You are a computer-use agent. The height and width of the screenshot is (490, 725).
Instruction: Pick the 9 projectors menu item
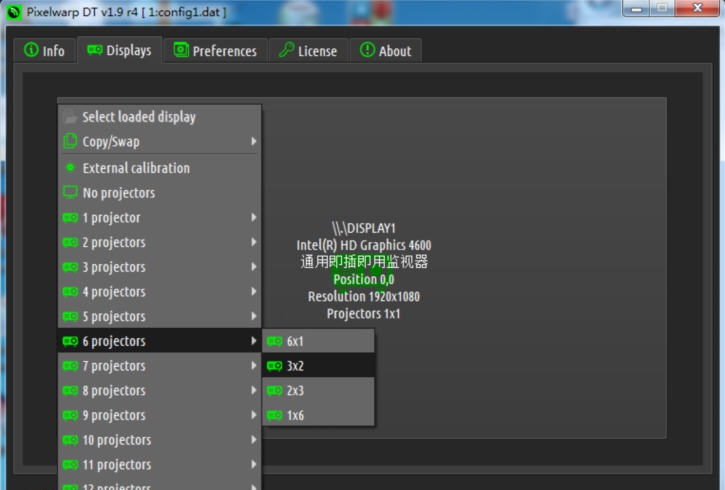[114, 415]
